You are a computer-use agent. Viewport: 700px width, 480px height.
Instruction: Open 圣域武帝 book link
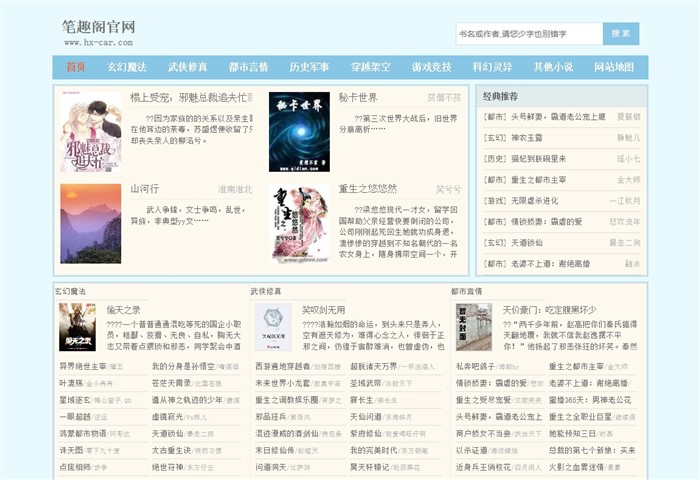click(366, 383)
